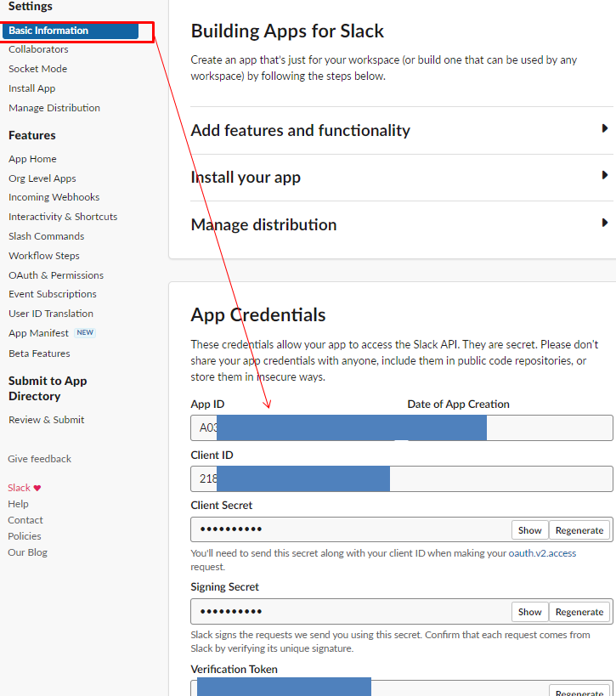Image resolution: width=616 pixels, height=696 pixels.
Task: Open the Help link
Action: pos(18,504)
